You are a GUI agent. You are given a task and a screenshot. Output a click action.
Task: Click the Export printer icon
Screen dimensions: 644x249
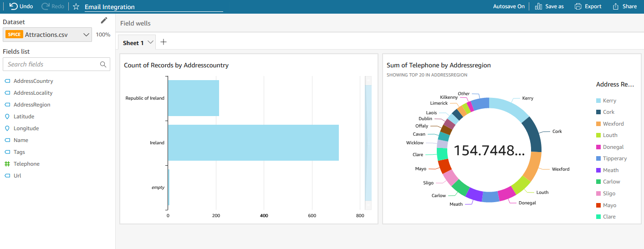pyautogui.click(x=578, y=6)
